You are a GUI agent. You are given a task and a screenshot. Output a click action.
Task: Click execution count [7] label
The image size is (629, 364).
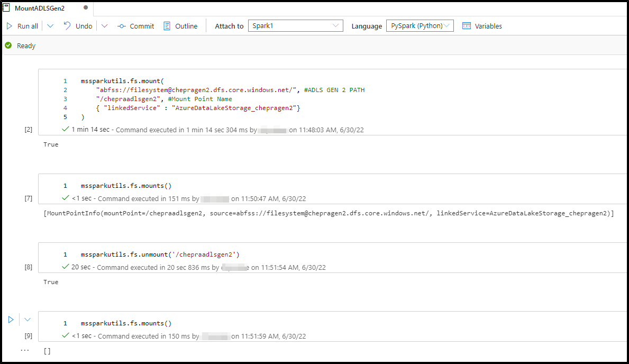(x=28, y=198)
